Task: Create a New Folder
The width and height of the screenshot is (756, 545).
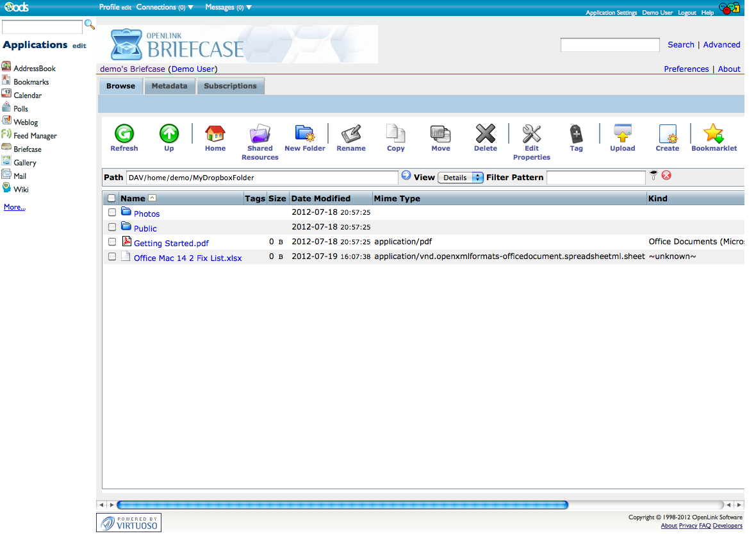Action: 304,134
